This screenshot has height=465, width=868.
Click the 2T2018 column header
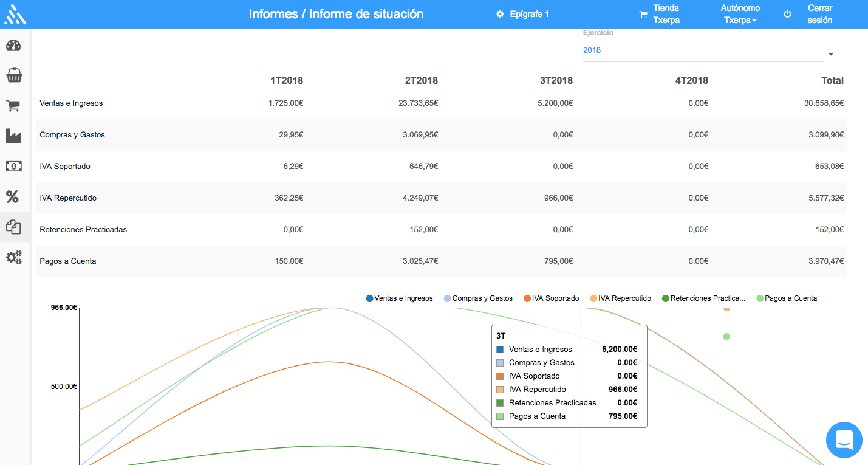(x=422, y=80)
